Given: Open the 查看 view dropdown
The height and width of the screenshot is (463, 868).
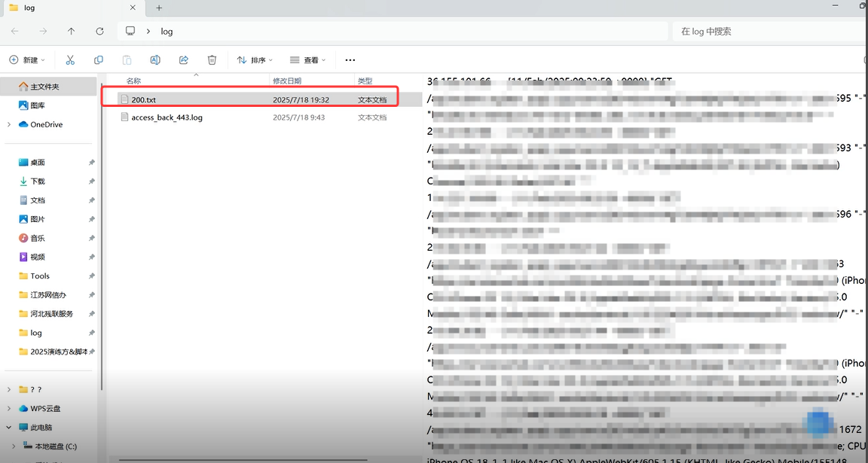Looking at the screenshot, I should point(307,59).
